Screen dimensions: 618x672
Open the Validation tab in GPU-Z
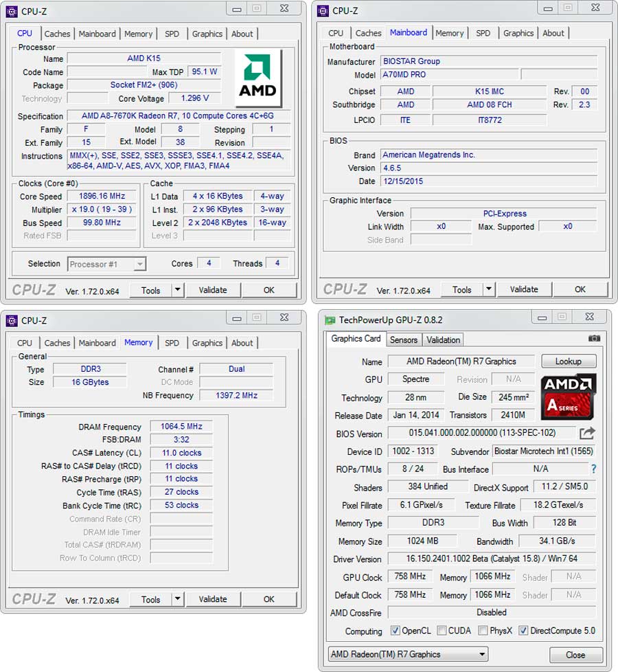point(444,340)
